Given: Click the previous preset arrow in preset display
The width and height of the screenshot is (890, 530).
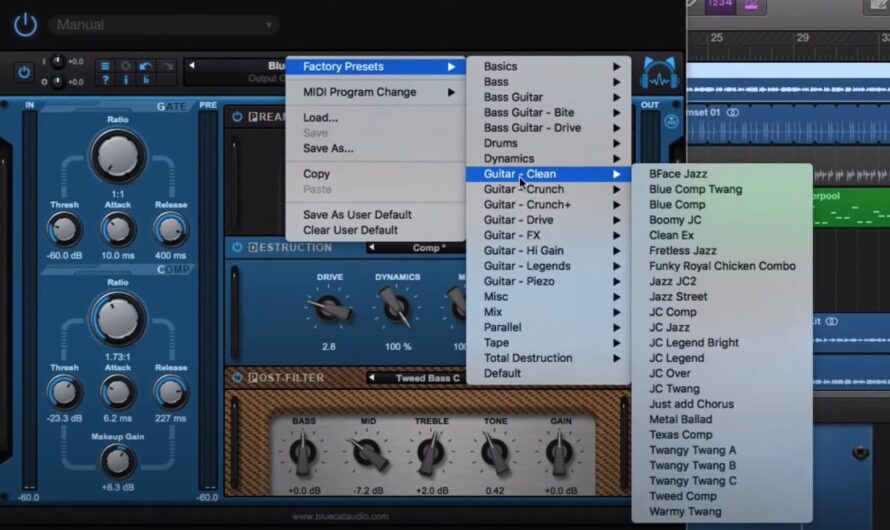Looking at the screenshot, I should point(192,66).
